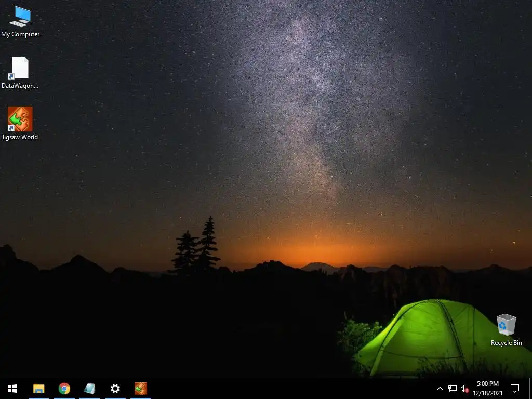Open Jigsaw World from the taskbar
532x399 pixels.
[140, 389]
